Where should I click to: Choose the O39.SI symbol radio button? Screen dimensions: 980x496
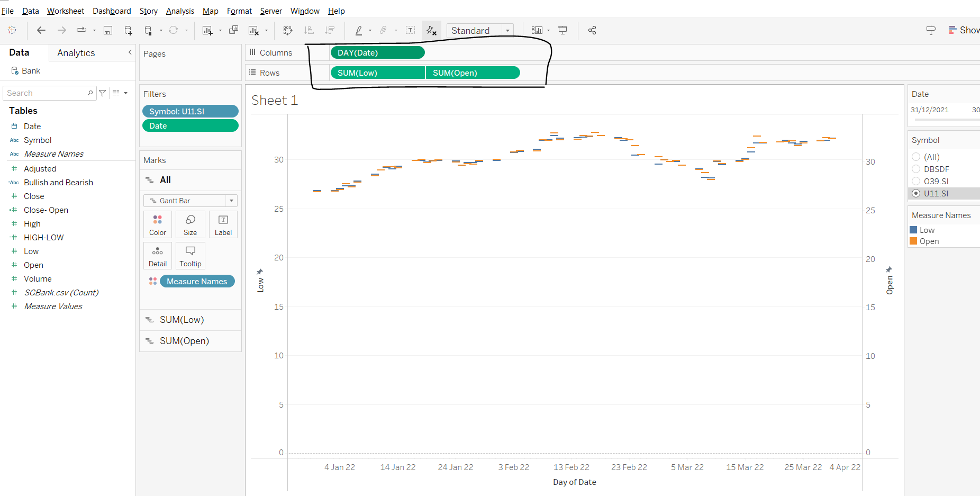[916, 181]
